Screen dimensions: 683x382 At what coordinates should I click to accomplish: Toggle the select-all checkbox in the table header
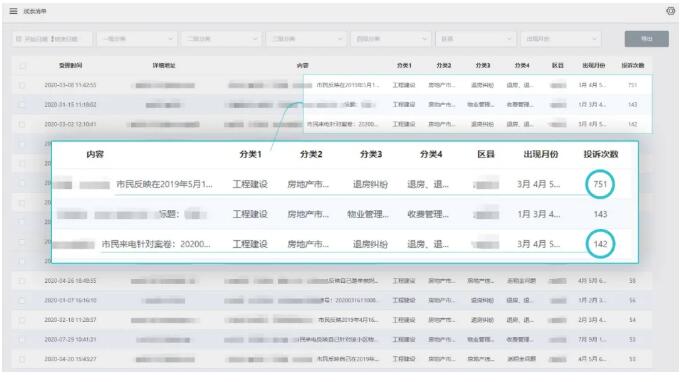coord(22,66)
